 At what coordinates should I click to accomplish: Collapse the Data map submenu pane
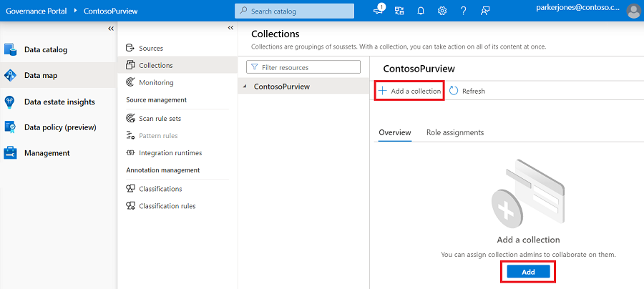pos(230,28)
